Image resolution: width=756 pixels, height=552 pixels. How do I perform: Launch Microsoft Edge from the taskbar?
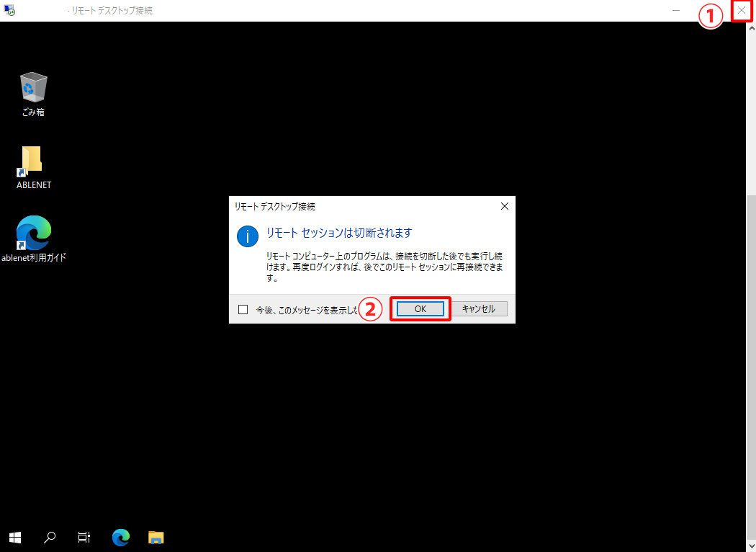pos(121,537)
